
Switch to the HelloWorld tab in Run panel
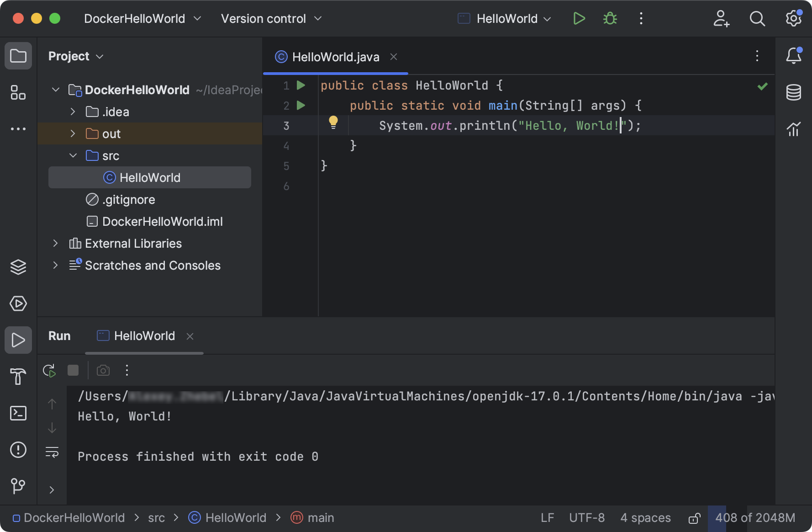pyautogui.click(x=144, y=336)
